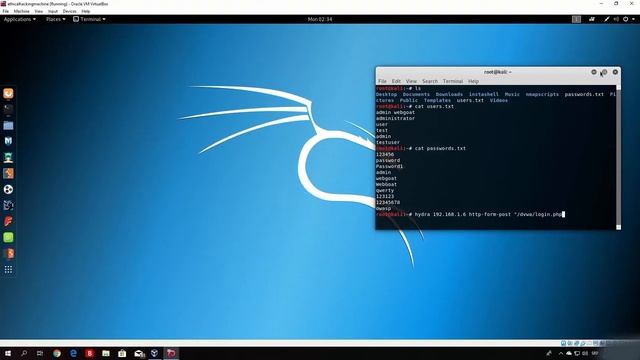
Task: Open Chrome from Windows taskbar
Action: point(57,353)
